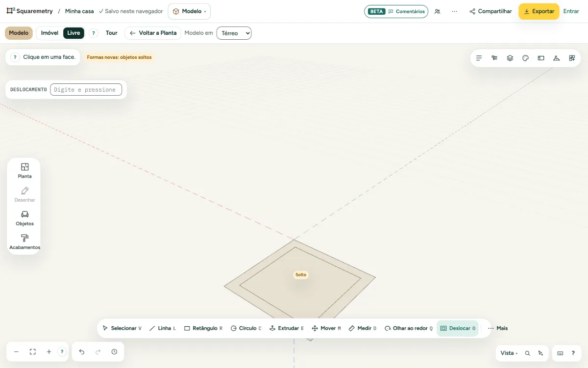588x368 pixels.
Task: Expand the Vista menu
Action: pyautogui.click(x=509, y=353)
